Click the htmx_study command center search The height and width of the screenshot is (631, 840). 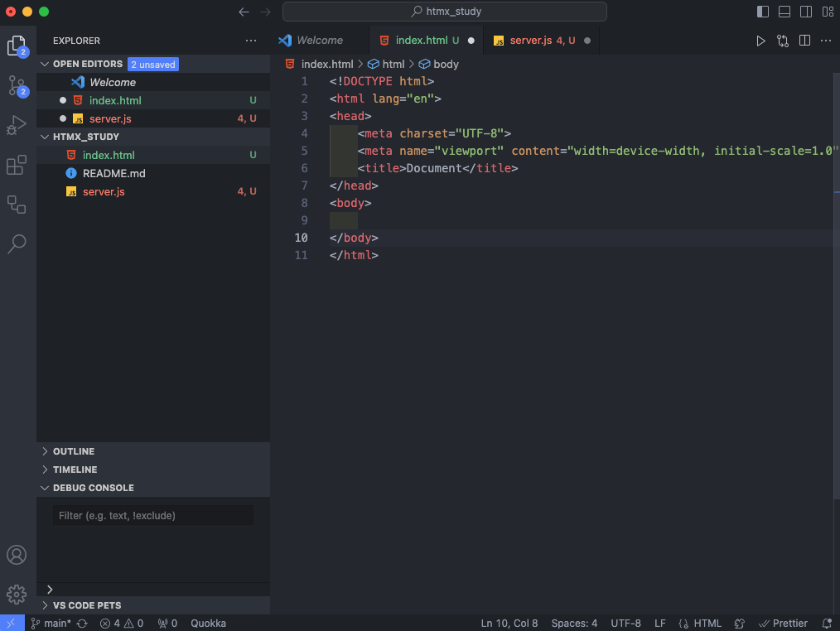(x=445, y=12)
